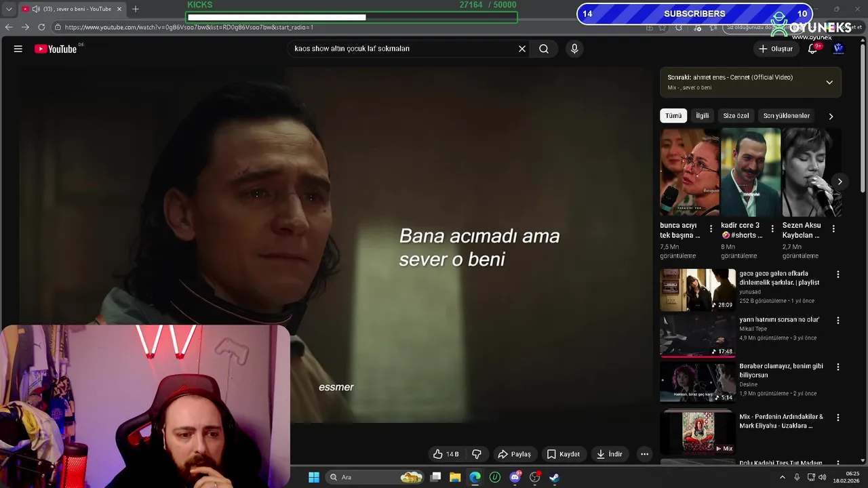Open Discord from the taskbar
Screen dimensions: 868x488
tap(515, 477)
